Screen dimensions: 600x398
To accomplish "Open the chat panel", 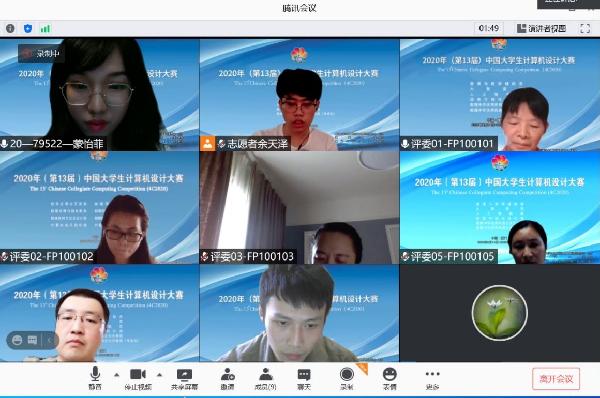I will [x=304, y=379].
